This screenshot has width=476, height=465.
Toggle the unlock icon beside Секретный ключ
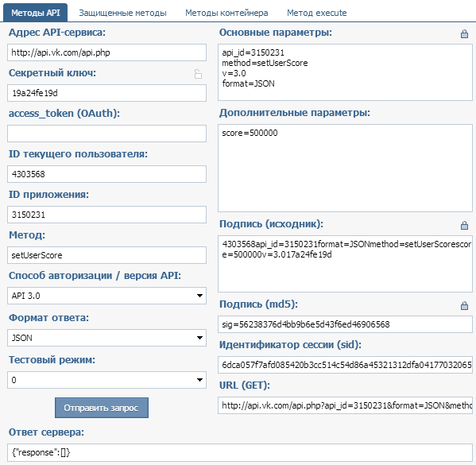click(x=198, y=74)
